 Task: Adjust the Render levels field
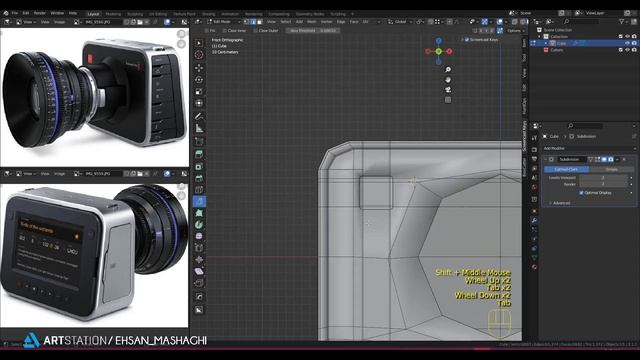(x=603, y=184)
